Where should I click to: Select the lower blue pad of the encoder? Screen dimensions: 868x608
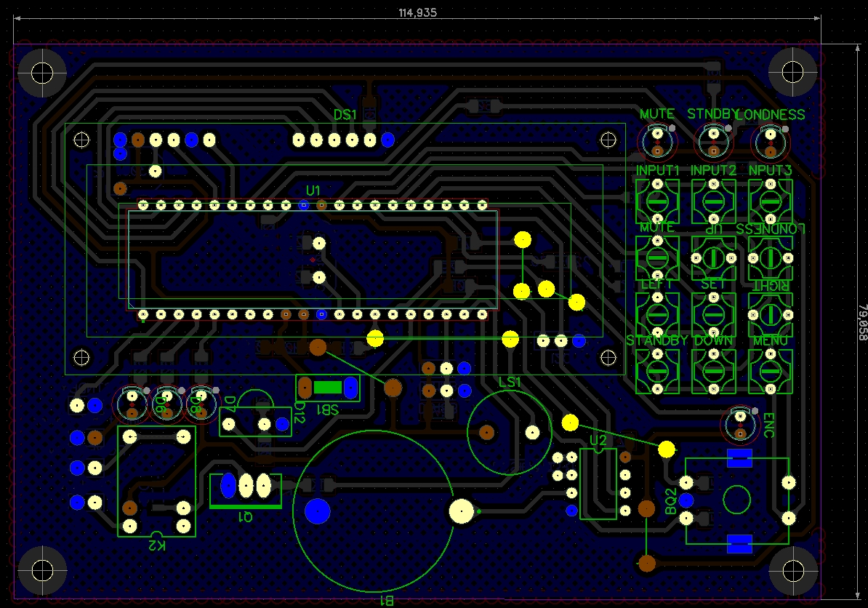pyautogui.click(x=739, y=544)
